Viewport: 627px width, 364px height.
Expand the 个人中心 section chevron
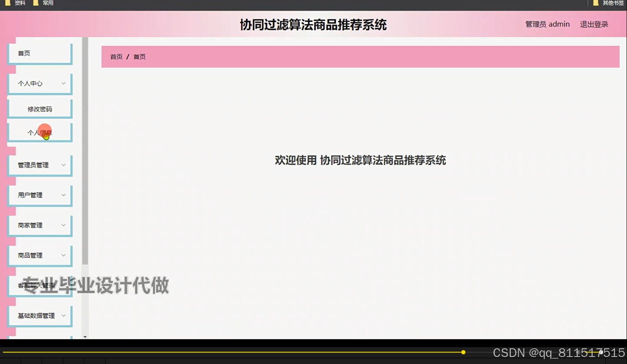[x=63, y=83]
